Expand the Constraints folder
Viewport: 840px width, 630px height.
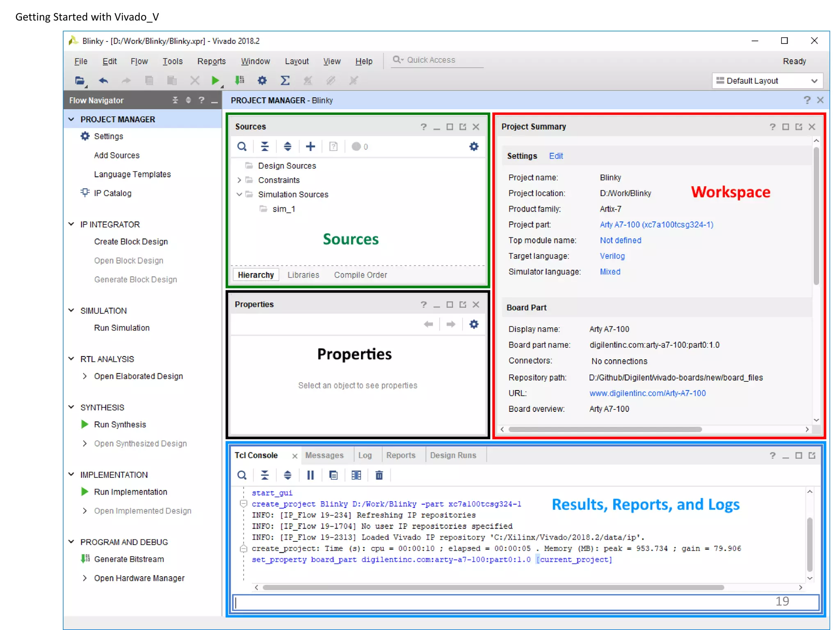[x=240, y=180]
